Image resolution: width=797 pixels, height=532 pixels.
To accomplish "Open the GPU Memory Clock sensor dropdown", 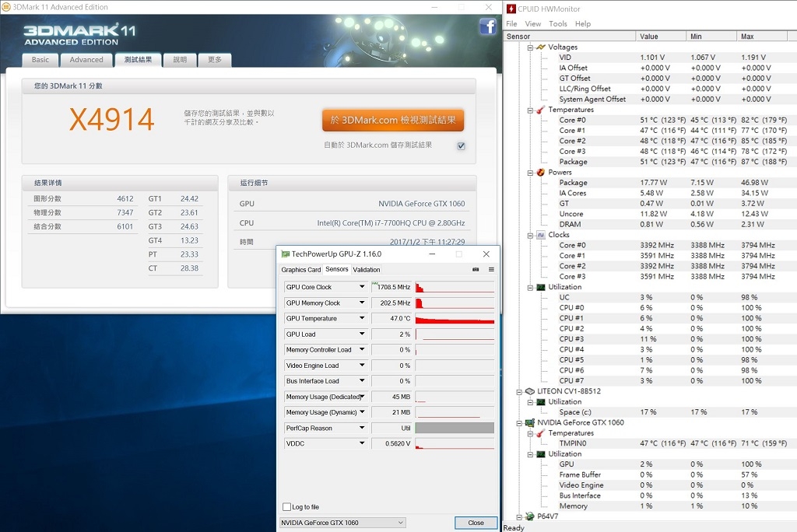I will (x=362, y=303).
